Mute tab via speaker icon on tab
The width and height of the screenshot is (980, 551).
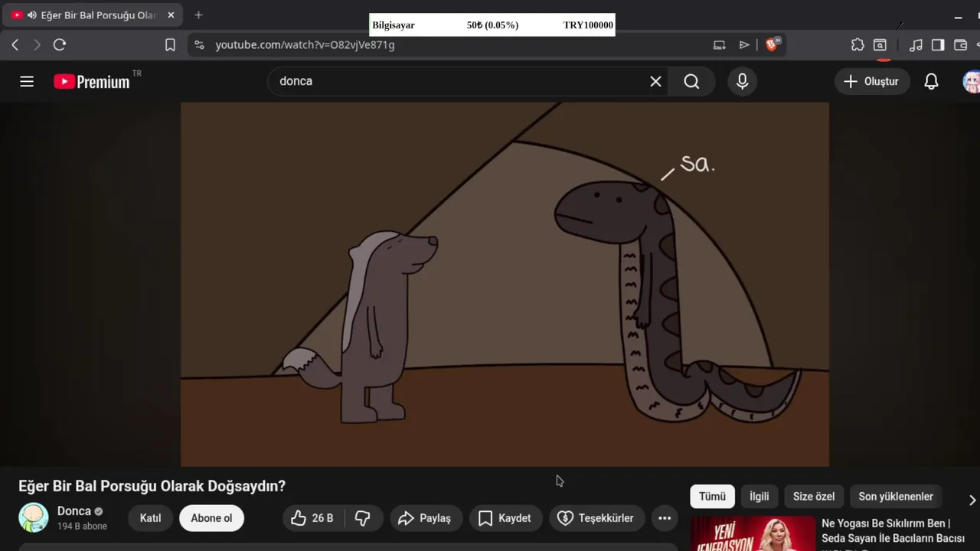(x=31, y=15)
